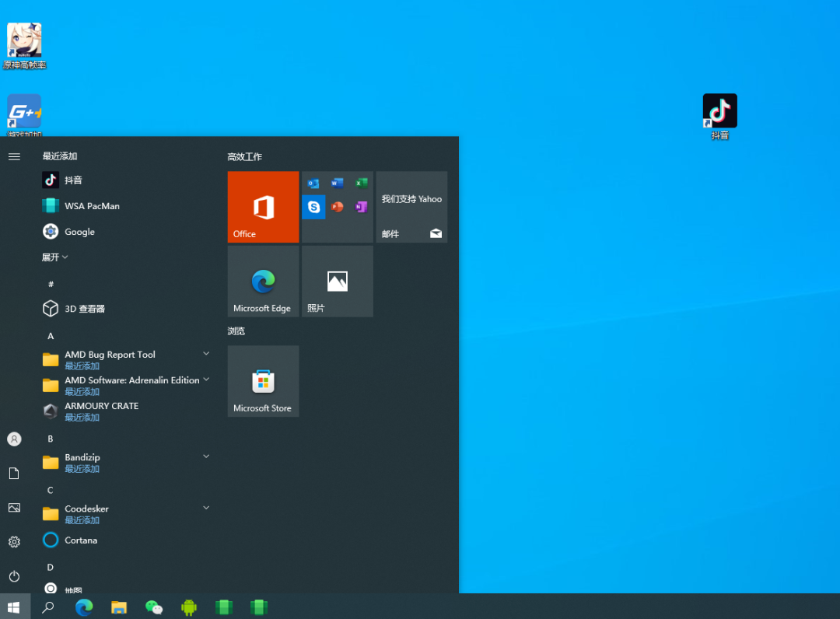Launch the Microsoft Edge tile
Image resolution: width=840 pixels, height=619 pixels.
click(263, 282)
